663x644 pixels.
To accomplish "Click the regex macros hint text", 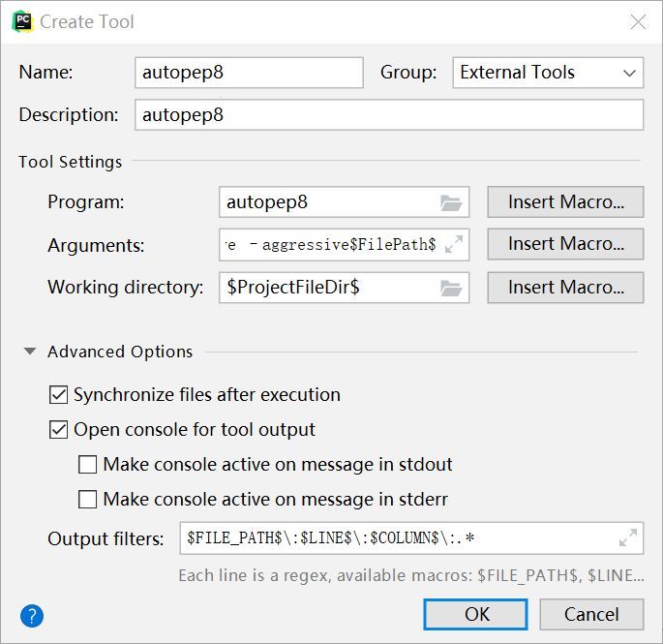I will pyautogui.click(x=411, y=575).
